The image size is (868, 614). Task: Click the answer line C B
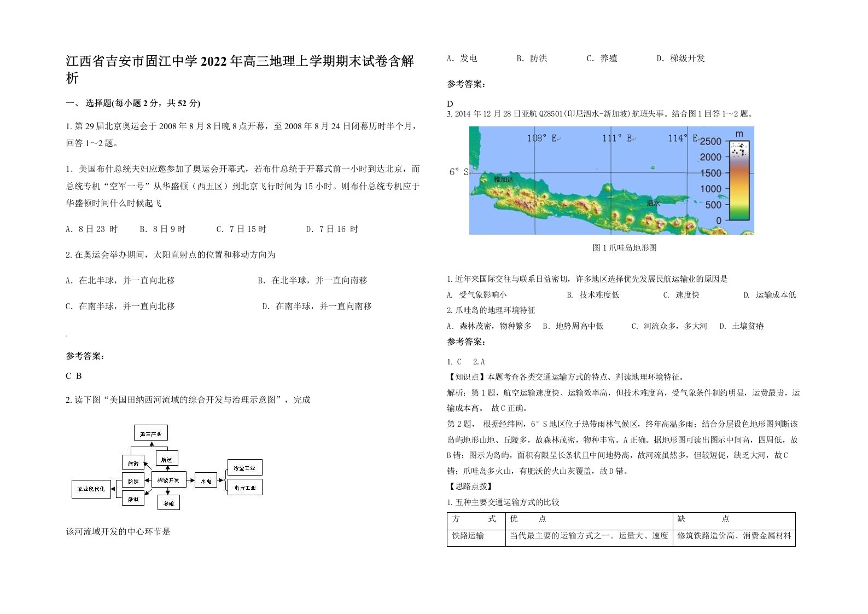tap(74, 376)
